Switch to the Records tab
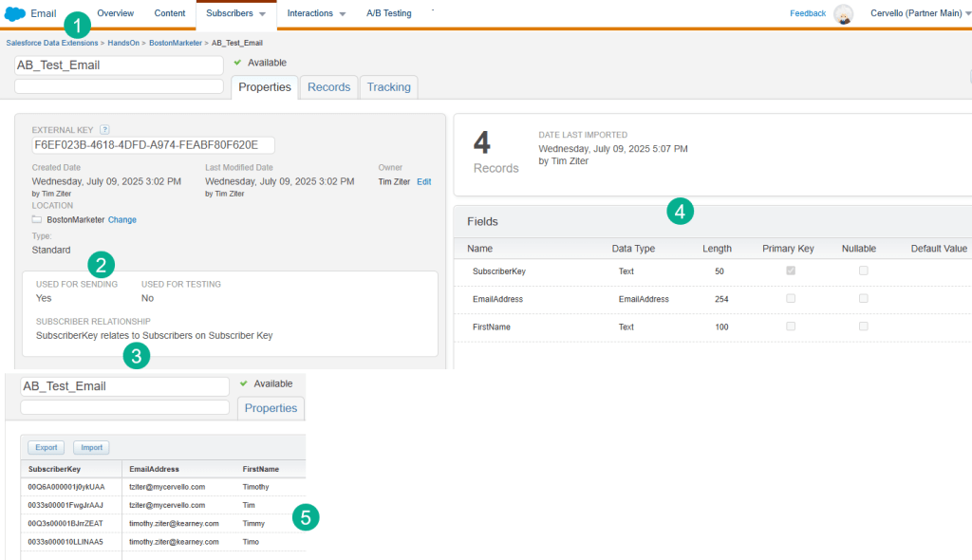 coord(328,87)
